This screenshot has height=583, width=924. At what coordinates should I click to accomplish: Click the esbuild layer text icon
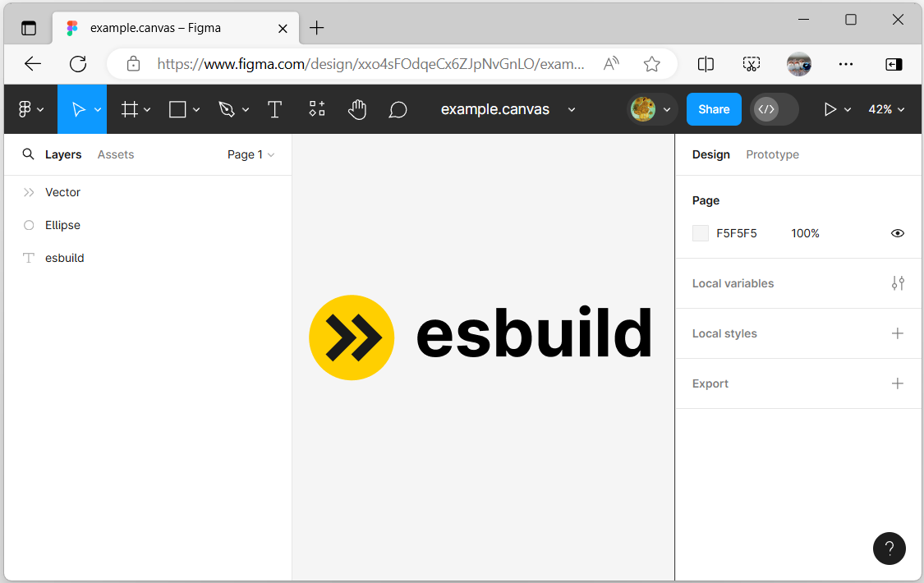coord(28,258)
